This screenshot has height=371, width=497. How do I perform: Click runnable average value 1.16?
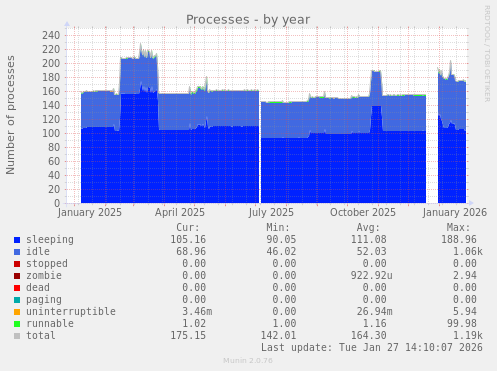coord(374,324)
